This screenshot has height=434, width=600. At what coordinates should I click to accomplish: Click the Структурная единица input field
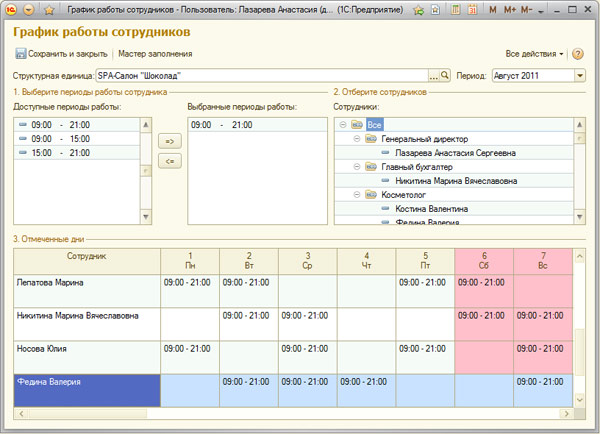click(x=262, y=76)
